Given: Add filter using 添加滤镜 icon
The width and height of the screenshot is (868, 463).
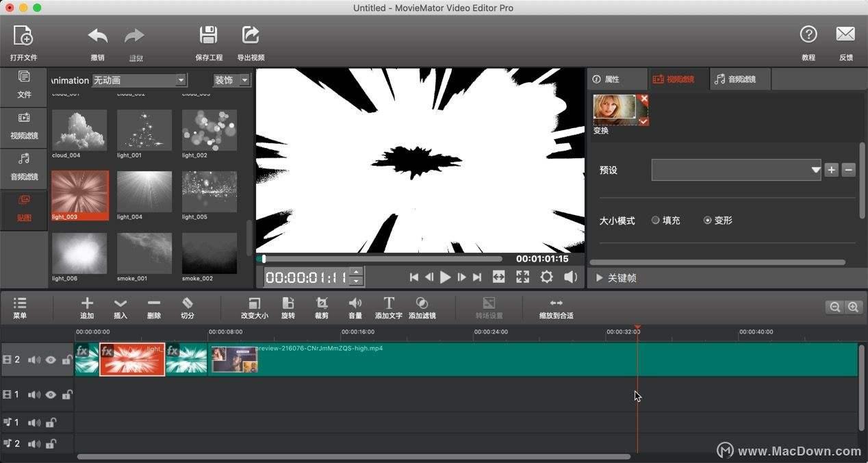Looking at the screenshot, I should (422, 303).
